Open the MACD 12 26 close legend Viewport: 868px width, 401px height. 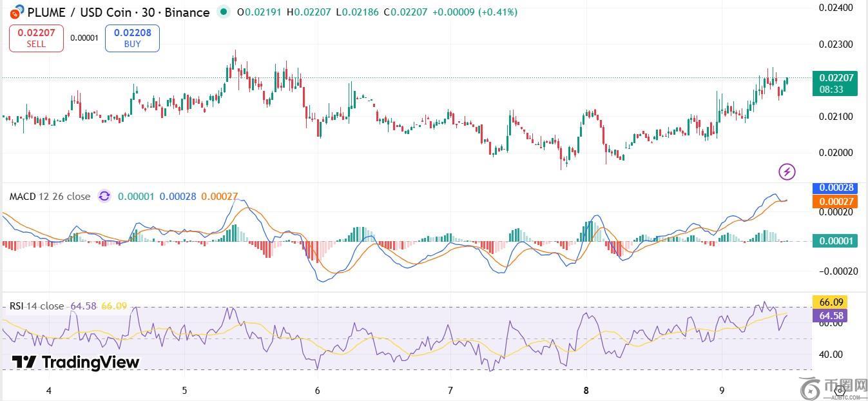[49, 196]
